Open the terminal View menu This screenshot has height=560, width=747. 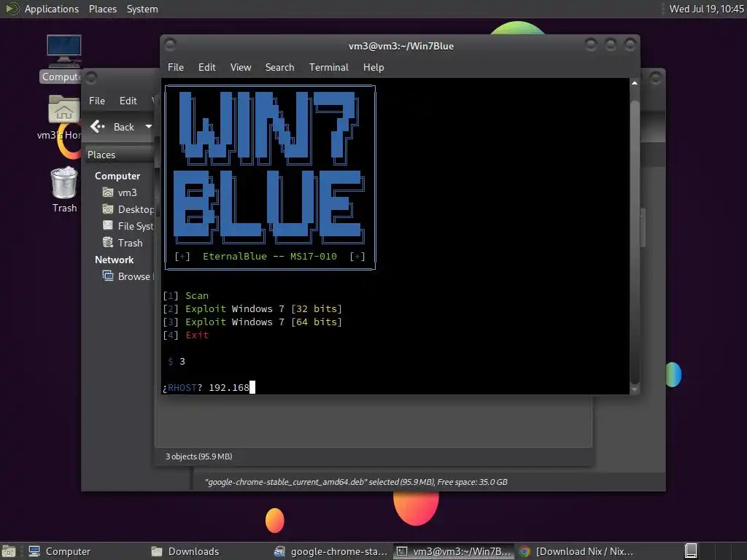(x=241, y=67)
